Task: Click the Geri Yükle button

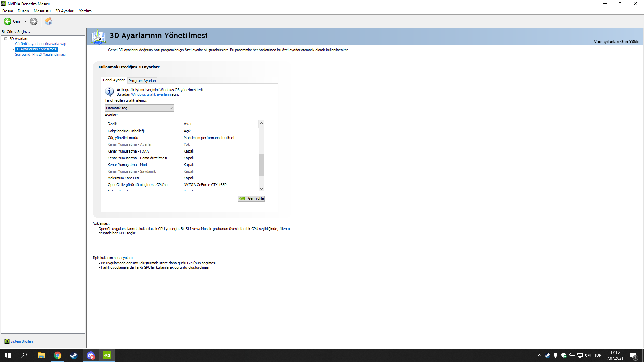Action: [252, 199]
